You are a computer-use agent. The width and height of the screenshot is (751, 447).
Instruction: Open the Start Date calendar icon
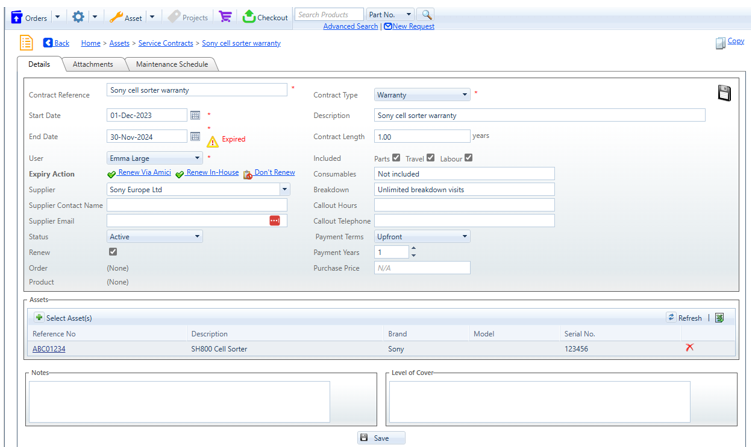click(x=195, y=115)
